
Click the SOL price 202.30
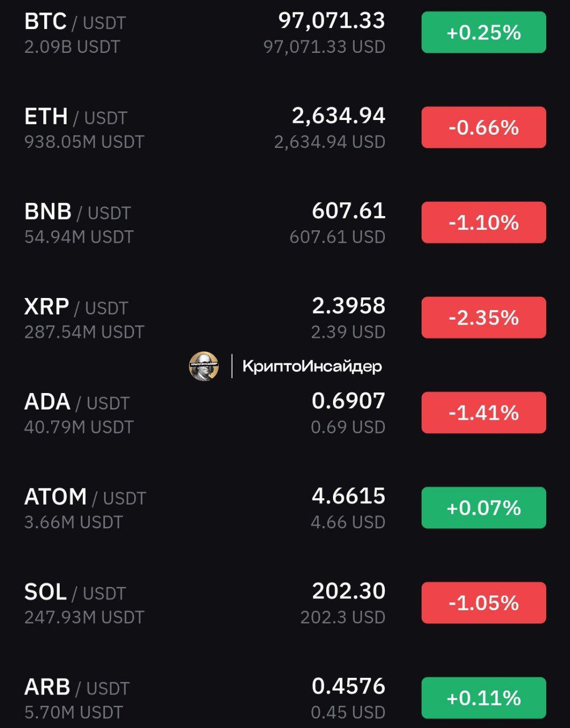pyautogui.click(x=348, y=591)
